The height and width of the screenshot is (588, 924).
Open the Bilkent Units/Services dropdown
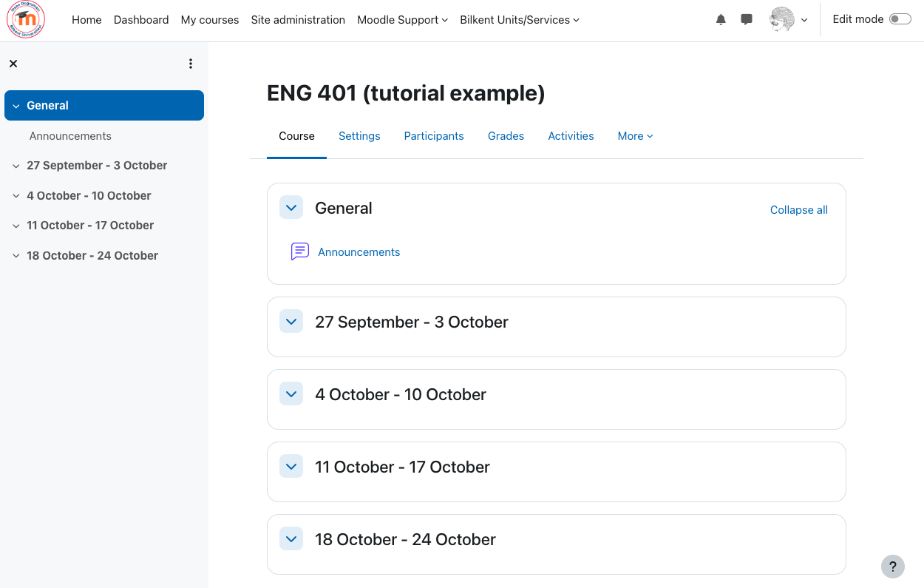(520, 20)
